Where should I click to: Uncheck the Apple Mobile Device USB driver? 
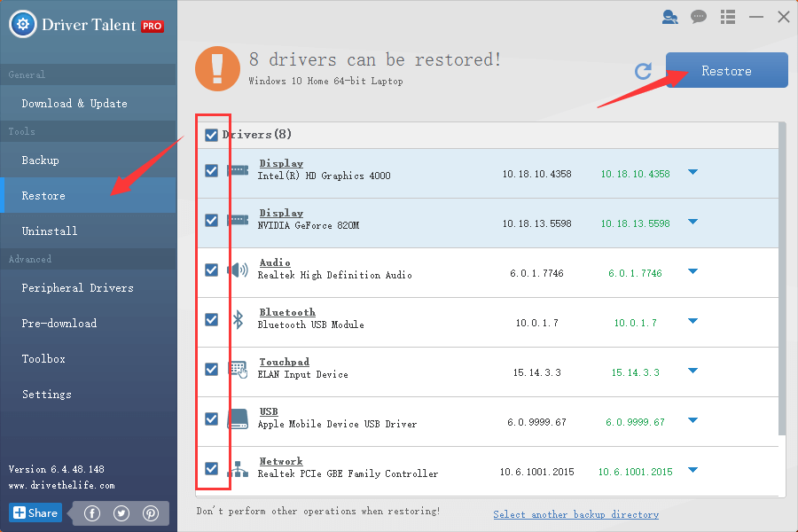(x=211, y=419)
